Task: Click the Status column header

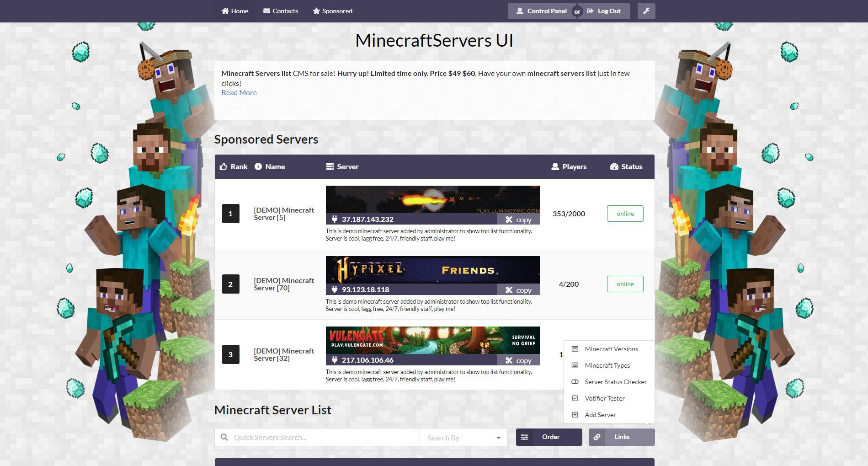Action: click(x=626, y=166)
